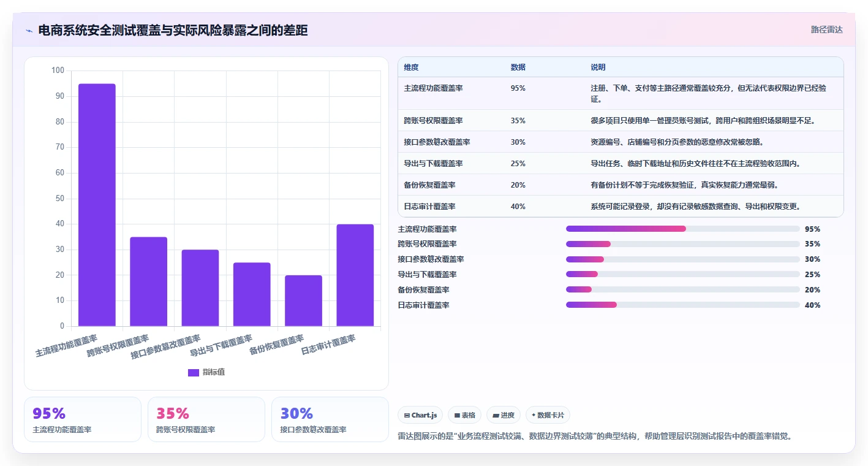Click the description about 导出任务、临时下载地址
Image resolution: width=868 pixels, height=466 pixels.
coord(695,164)
